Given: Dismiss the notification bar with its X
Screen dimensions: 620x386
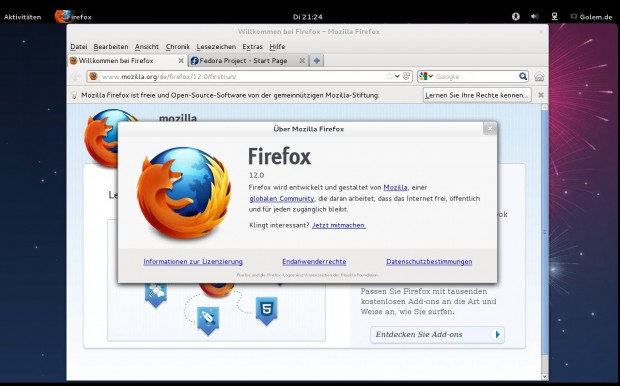Looking at the screenshot, I should coord(541,95).
